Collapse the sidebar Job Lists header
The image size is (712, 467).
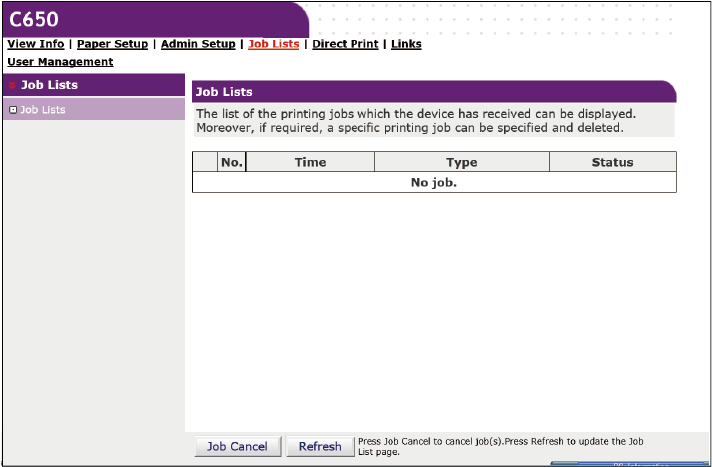point(49,86)
